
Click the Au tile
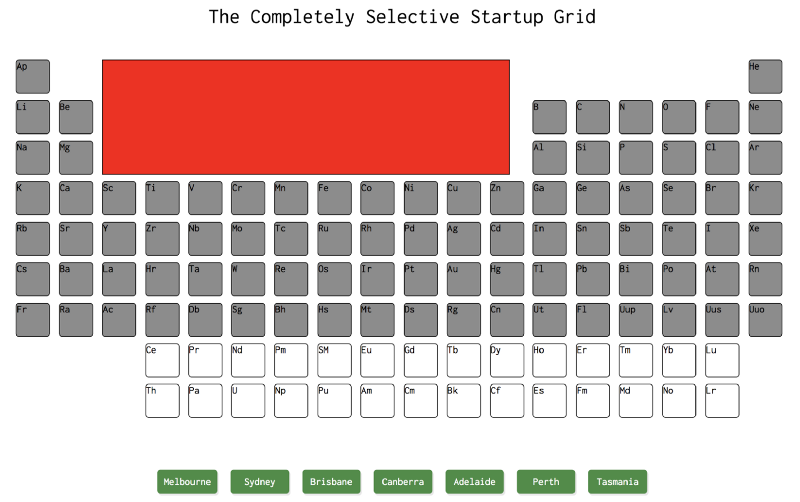click(463, 279)
